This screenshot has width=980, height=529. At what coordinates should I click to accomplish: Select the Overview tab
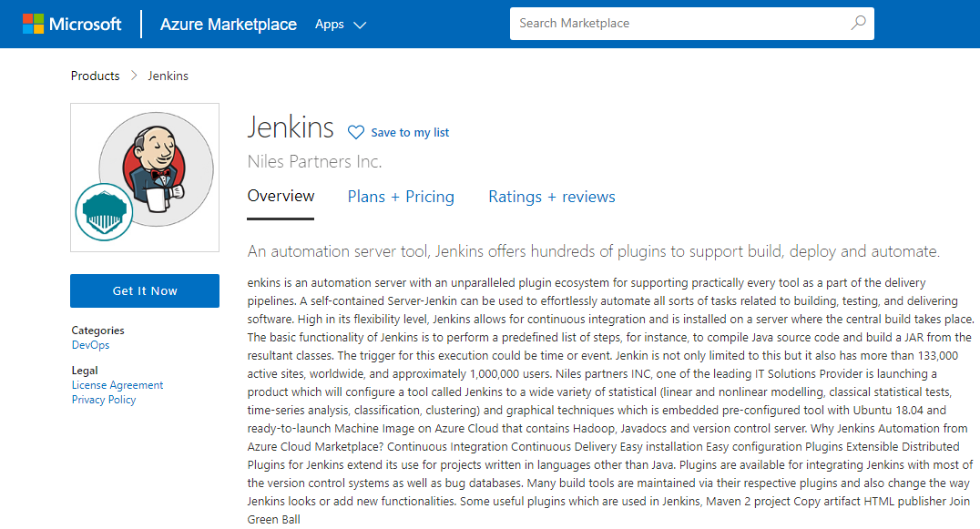click(281, 197)
